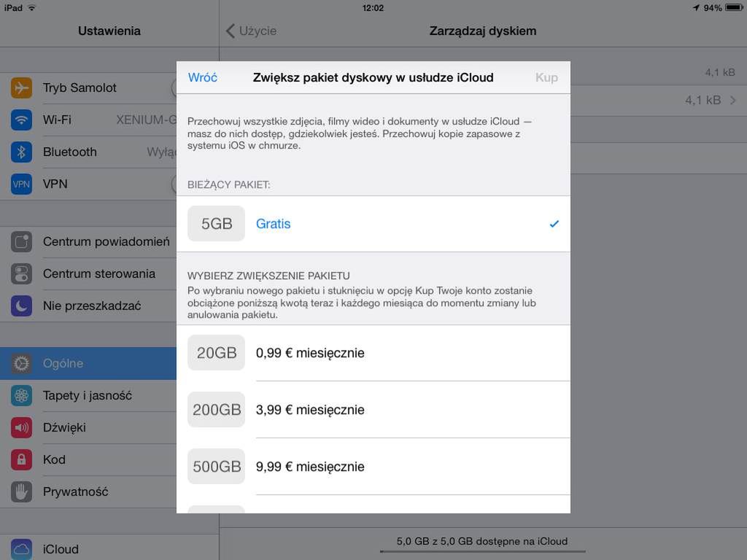Open the Centrum powiadomień icon
The width and height of the screenshot is (747, 560).
22,241
